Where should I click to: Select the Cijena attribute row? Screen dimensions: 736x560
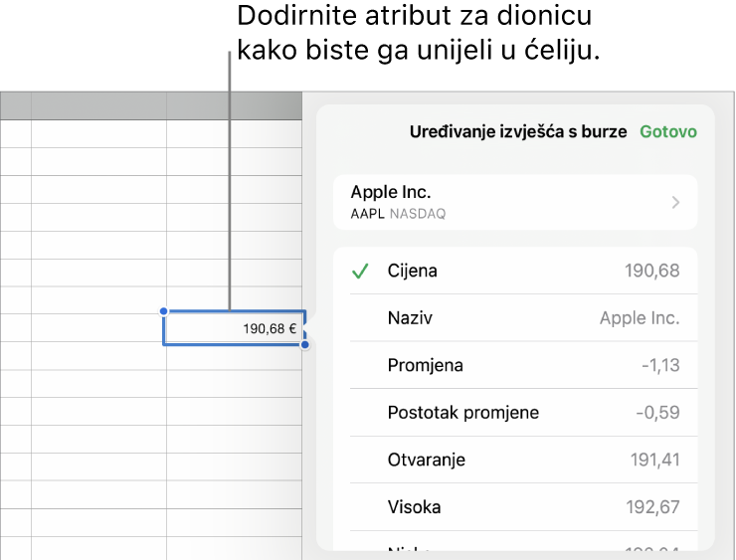click(x=515, y=271)
